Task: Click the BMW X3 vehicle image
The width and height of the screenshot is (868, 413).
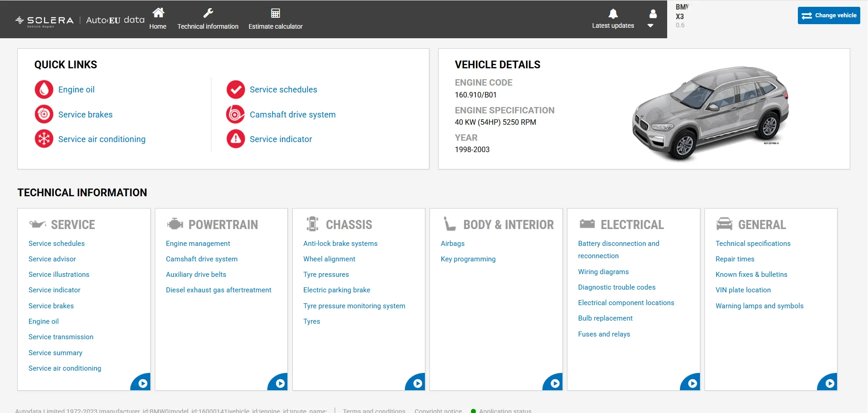Action: (710, 113)
